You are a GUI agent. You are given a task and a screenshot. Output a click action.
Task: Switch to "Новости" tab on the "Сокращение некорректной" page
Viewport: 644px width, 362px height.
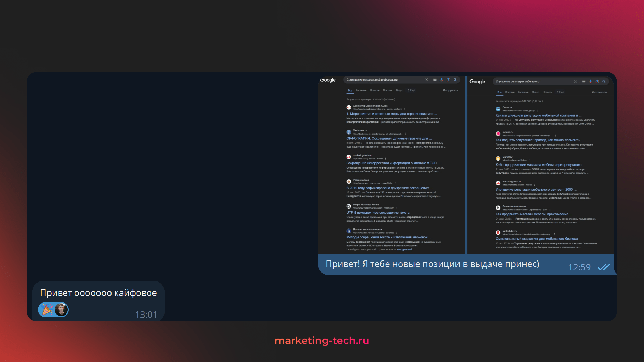(374, 90)
